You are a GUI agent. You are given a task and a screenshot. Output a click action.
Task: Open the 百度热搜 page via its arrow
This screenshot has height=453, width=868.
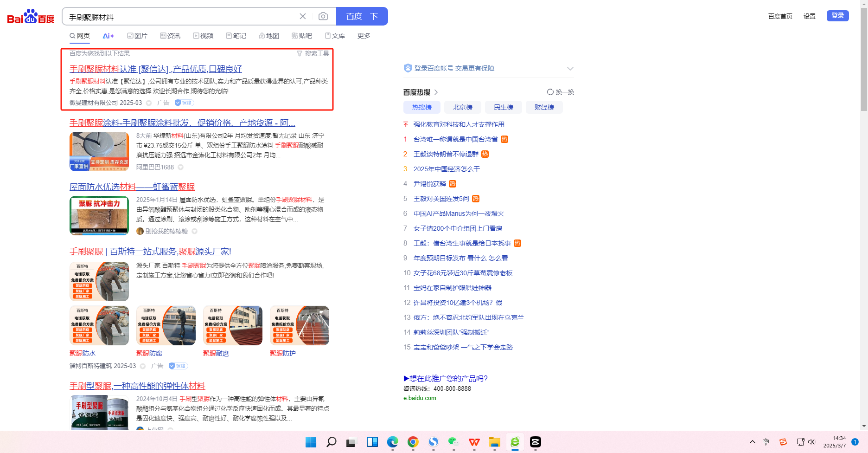[436, 92]
